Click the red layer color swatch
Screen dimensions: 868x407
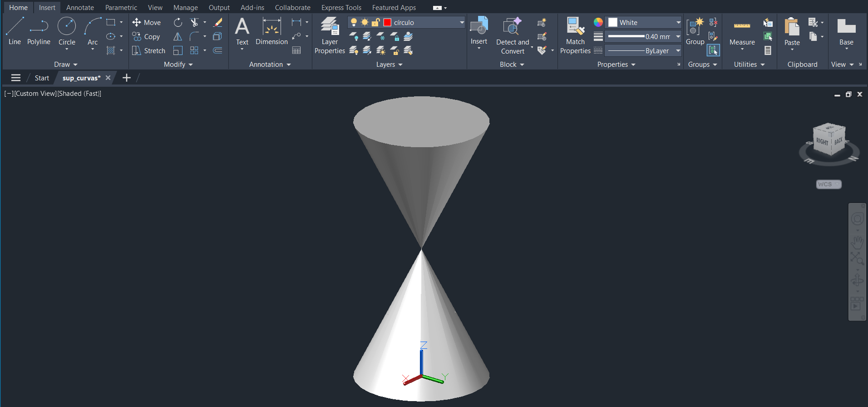[387, 22]
